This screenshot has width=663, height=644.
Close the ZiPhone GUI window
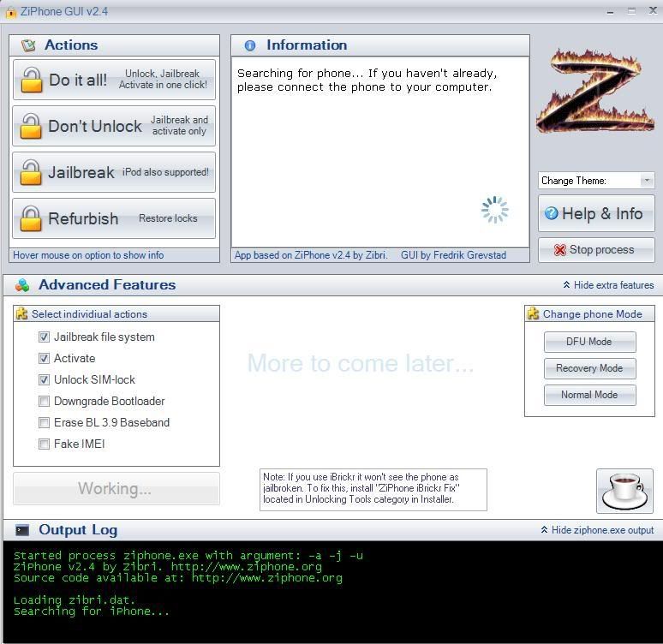coord(653,11)
